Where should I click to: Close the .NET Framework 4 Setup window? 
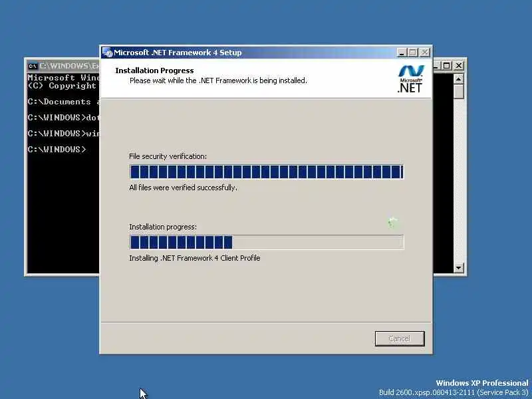point(424,53)
